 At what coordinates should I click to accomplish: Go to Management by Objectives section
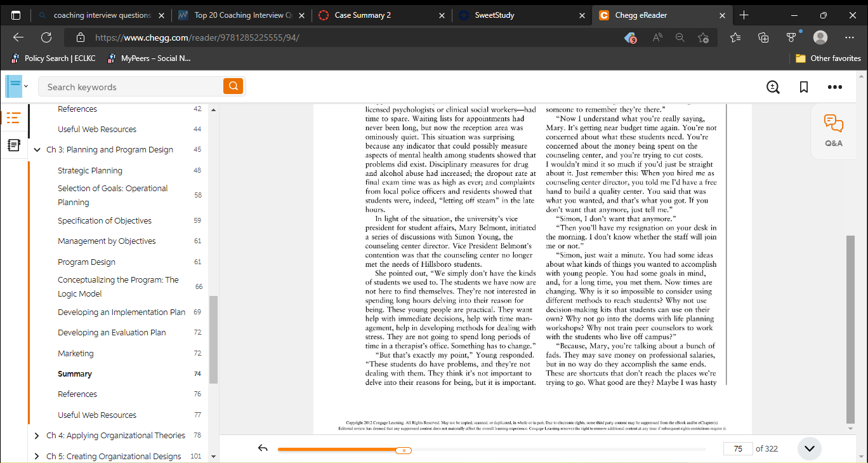[107, 241]
